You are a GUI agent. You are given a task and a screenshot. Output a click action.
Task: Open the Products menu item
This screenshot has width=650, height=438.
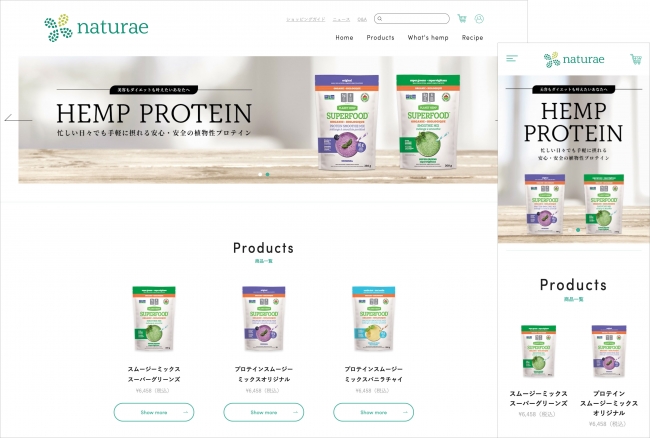(x=380, y=37)
